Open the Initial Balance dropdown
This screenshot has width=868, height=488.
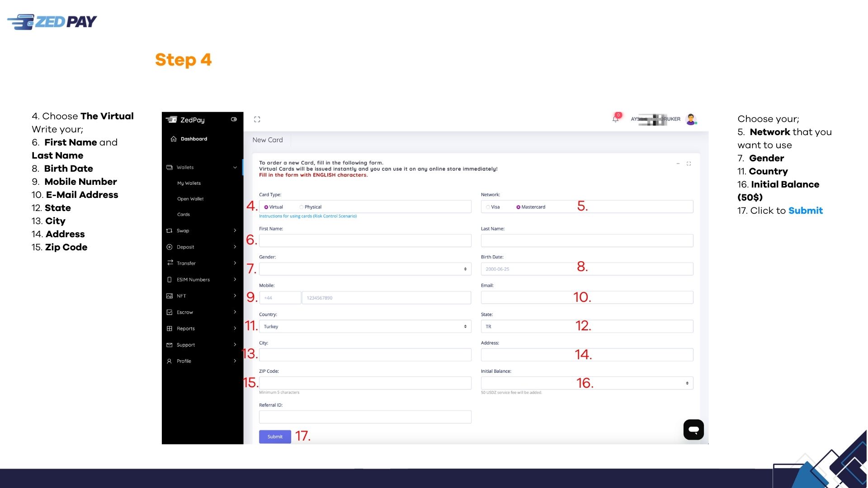coord(587,383)
